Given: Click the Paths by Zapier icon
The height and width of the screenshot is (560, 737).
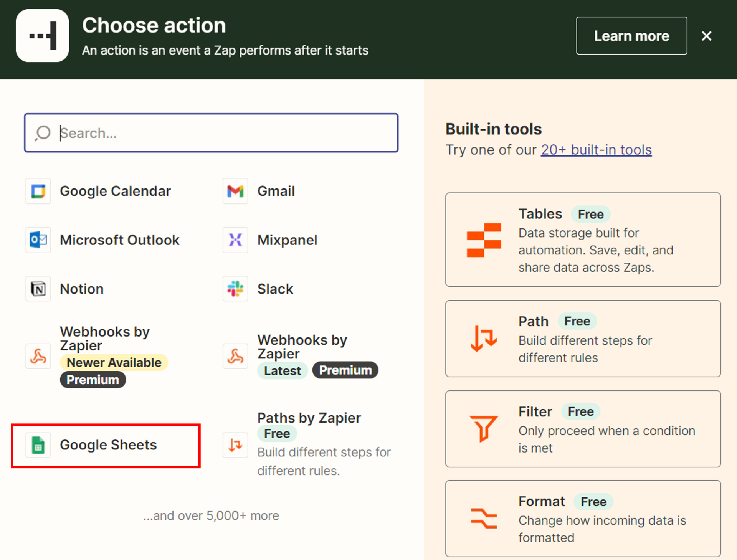Looking at the screenshot, I should tap(235, 445).
